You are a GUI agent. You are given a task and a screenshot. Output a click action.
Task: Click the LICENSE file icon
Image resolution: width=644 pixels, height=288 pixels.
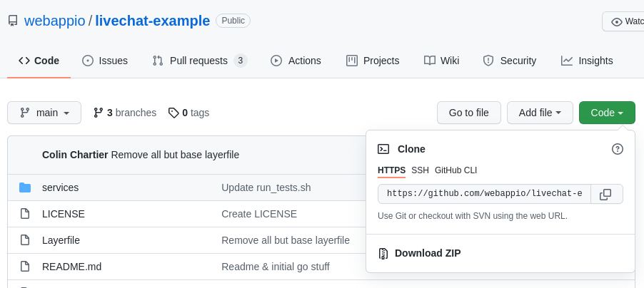(25, 214)
